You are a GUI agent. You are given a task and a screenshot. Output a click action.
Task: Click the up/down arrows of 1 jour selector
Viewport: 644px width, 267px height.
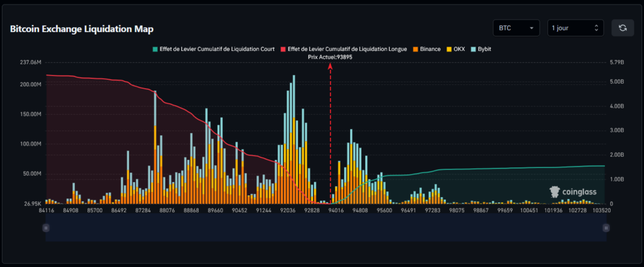[x=596, y=28]
